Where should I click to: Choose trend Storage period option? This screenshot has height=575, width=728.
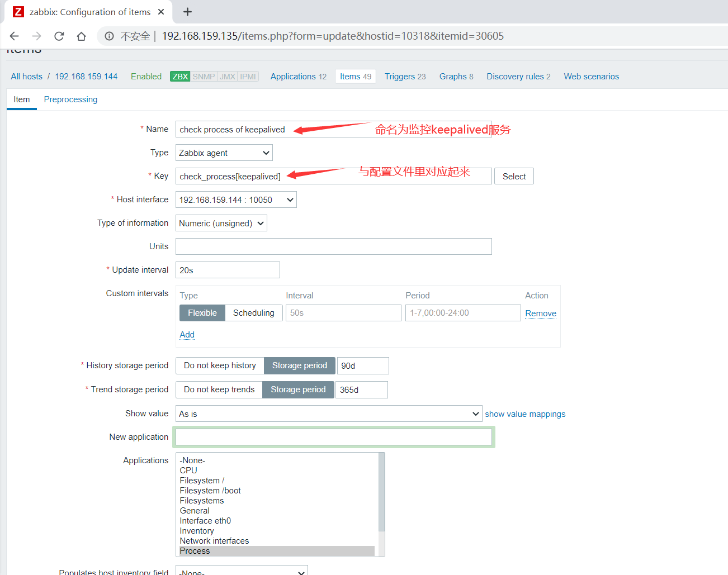pos(298,389)
